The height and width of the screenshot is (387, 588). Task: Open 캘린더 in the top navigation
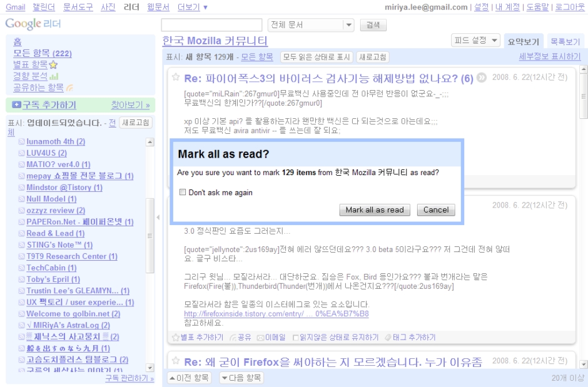point(44,7)
